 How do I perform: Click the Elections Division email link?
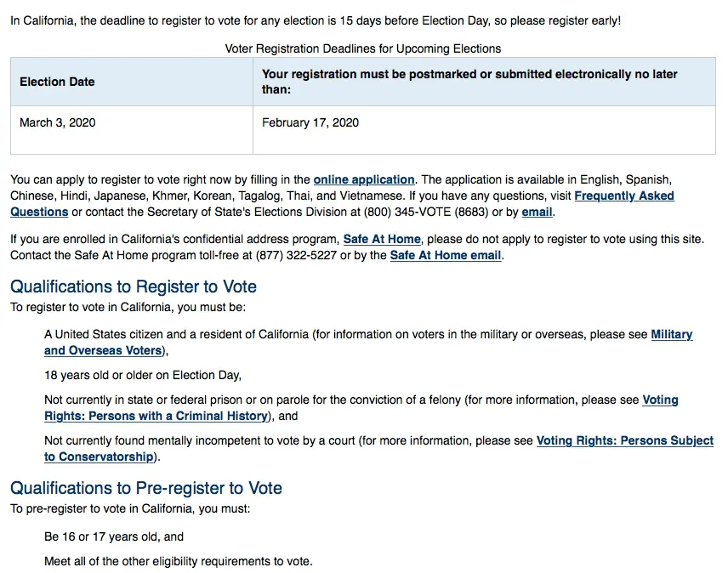[537, 212]
